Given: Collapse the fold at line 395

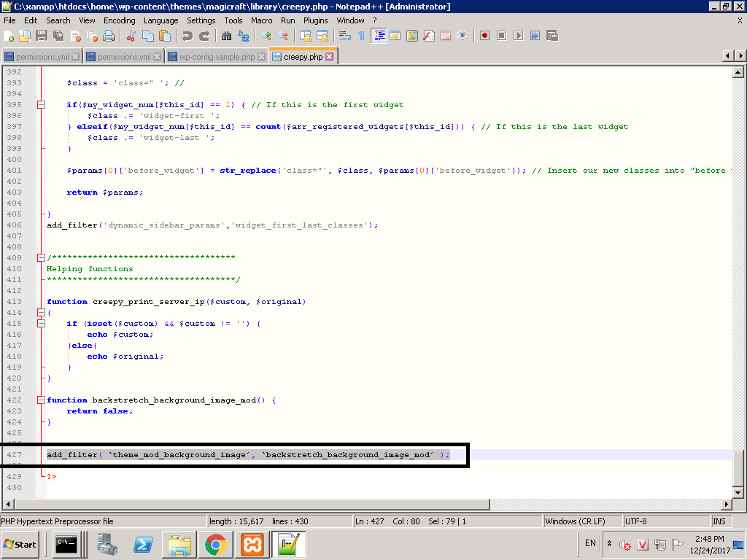Looking at the screenshot, I should coord(41,105).
